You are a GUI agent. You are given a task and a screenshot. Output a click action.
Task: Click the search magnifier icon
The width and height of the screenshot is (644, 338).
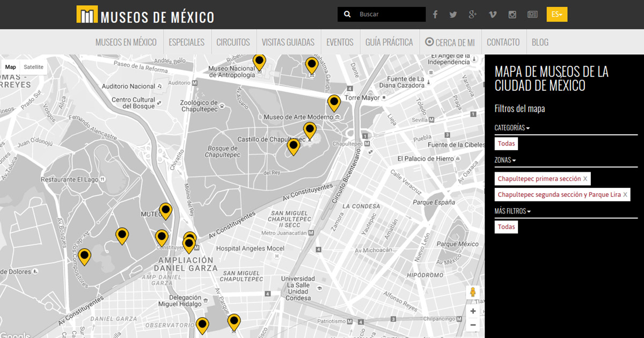347,14
